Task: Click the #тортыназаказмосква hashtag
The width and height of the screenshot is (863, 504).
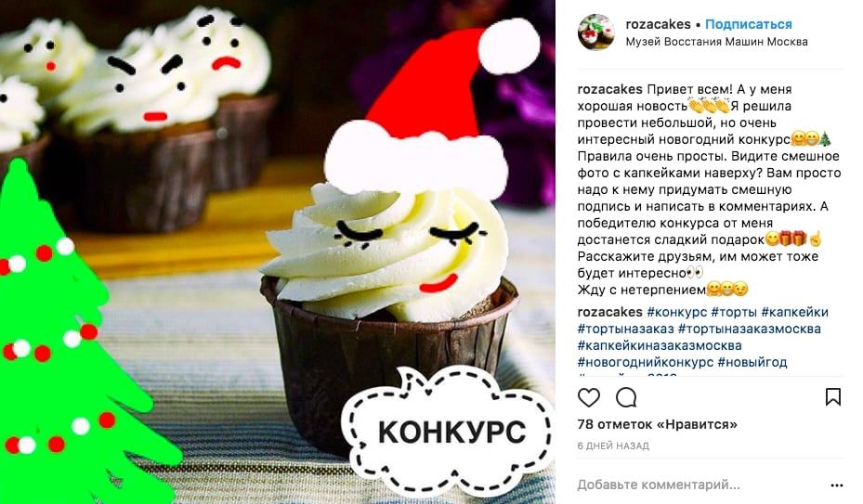Action: coord(749,329)
